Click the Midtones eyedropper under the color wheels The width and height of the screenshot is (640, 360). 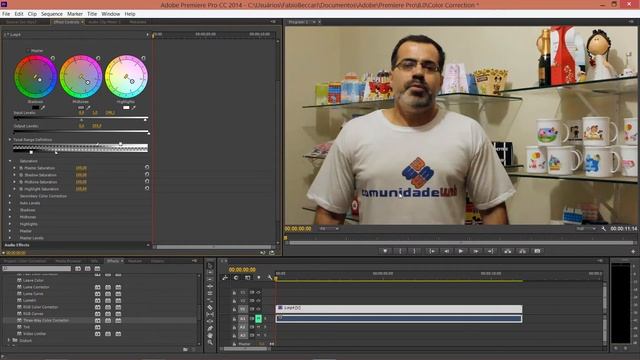[x=88, y=108]
